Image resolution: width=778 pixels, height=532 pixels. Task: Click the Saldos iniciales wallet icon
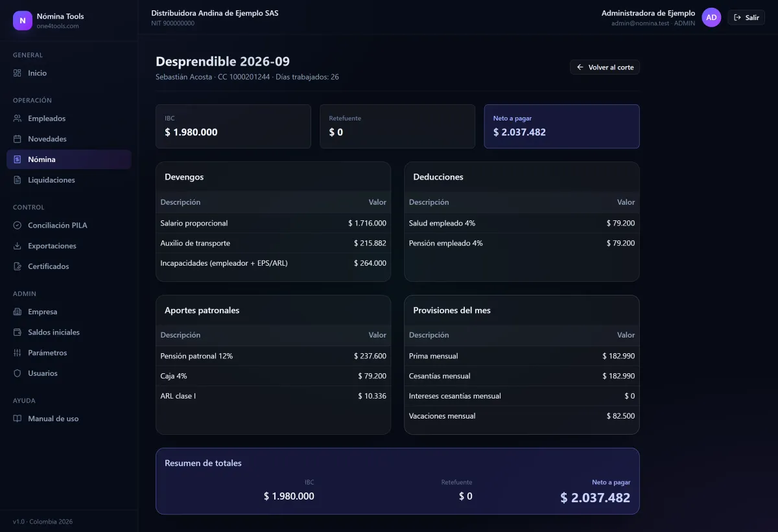pos(18,332)
